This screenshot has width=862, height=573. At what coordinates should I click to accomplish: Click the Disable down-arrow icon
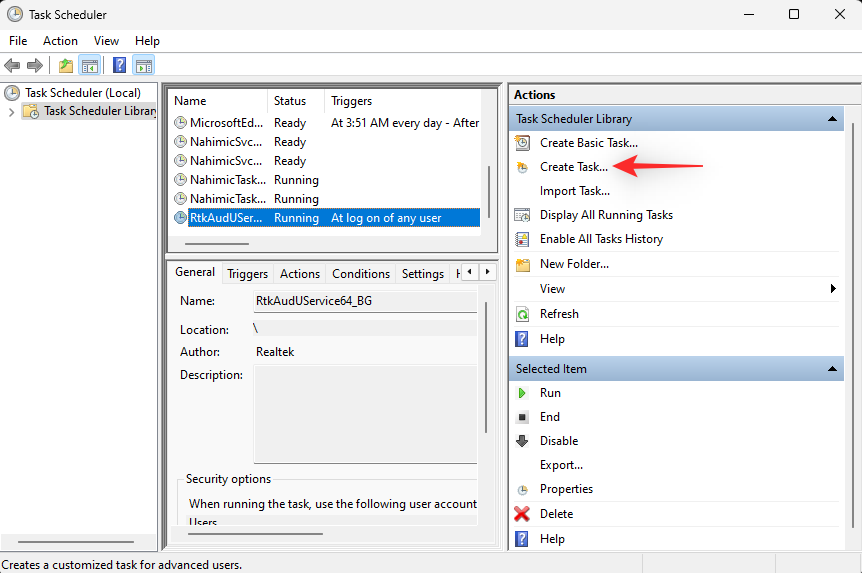(x=522, y=441)
